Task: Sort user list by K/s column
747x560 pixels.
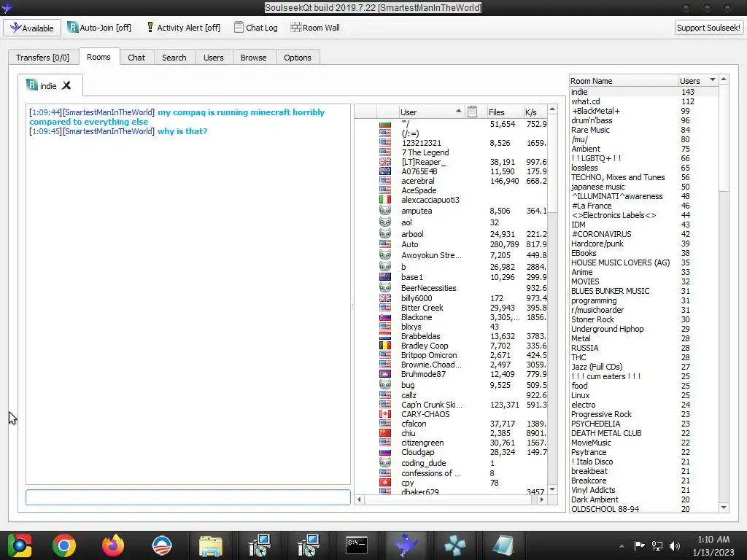Action: pos(535,112)
